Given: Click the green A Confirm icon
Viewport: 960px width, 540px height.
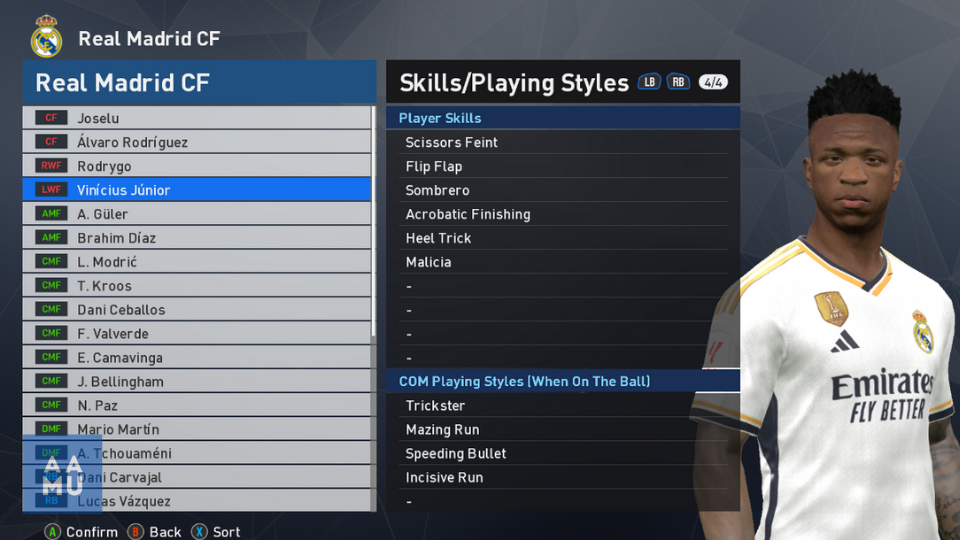Looking at the screenshot, I should (53, 531).
